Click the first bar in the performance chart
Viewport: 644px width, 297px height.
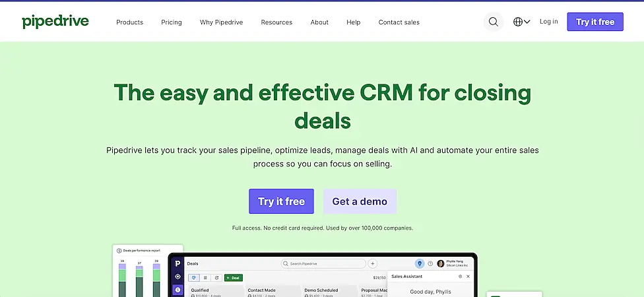[x=122, y=280]
